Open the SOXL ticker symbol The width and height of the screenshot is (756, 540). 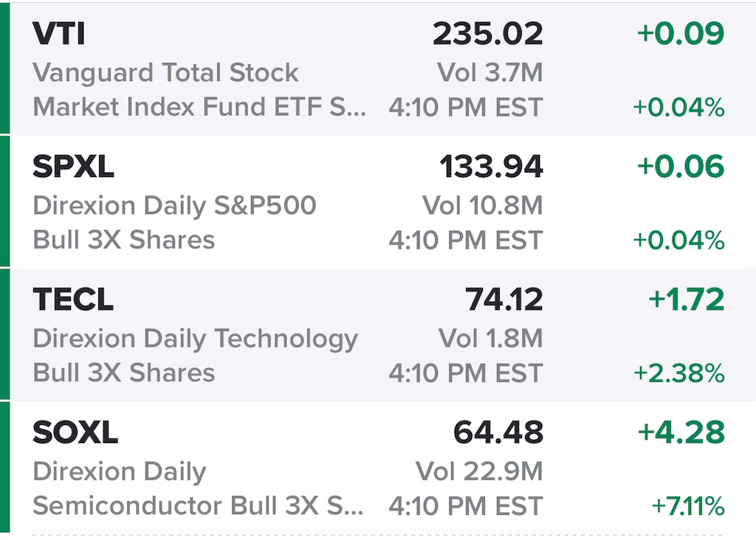click(75, 433)
